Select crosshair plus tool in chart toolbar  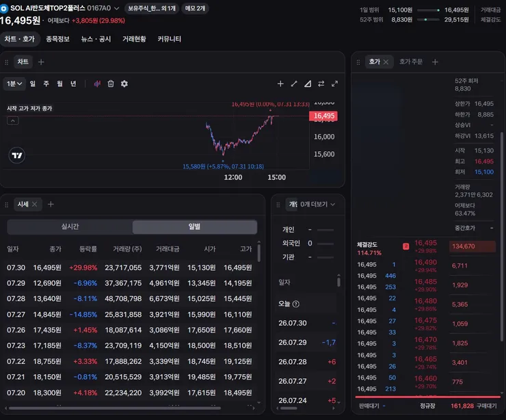(280, 84)
